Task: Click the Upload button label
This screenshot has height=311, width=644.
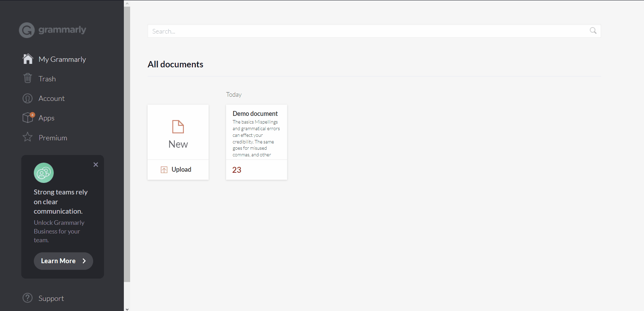Action: click(181, 170)
